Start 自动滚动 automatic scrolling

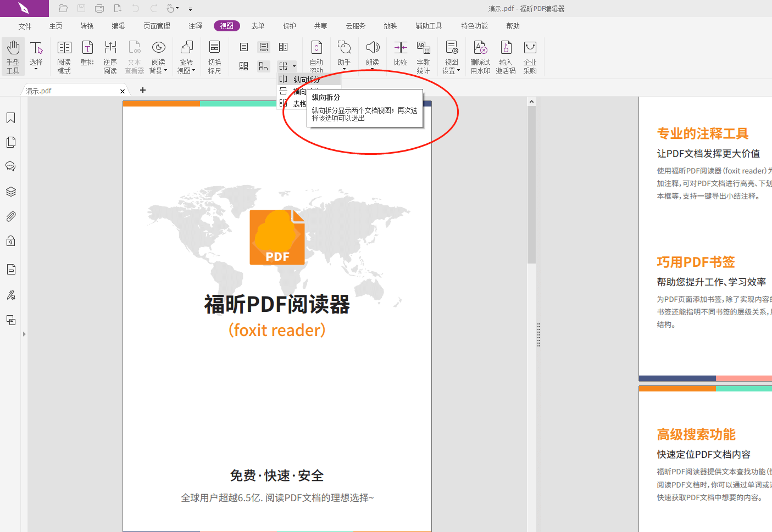click(316, 55)
